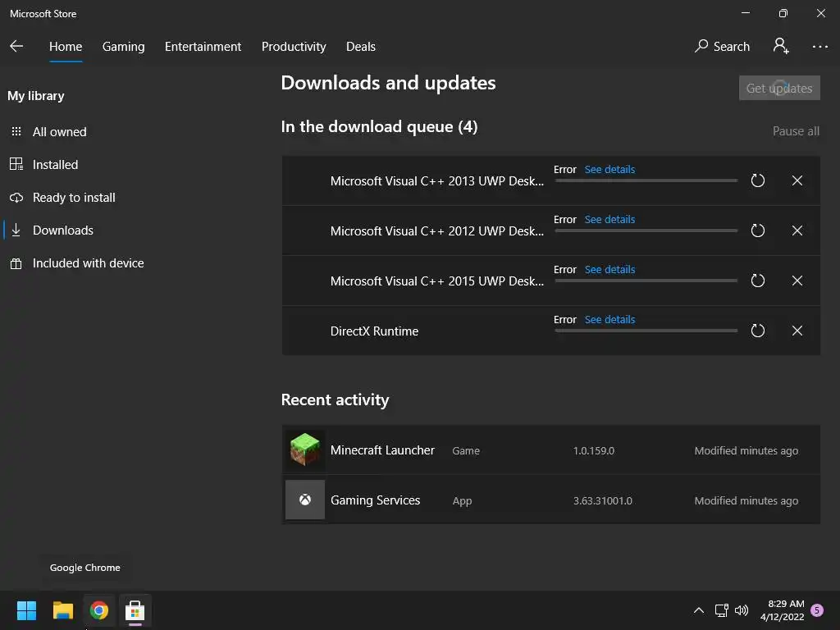Open the notification badge showing 5
This screenshot has height=630, width=840.
[817, 609]
